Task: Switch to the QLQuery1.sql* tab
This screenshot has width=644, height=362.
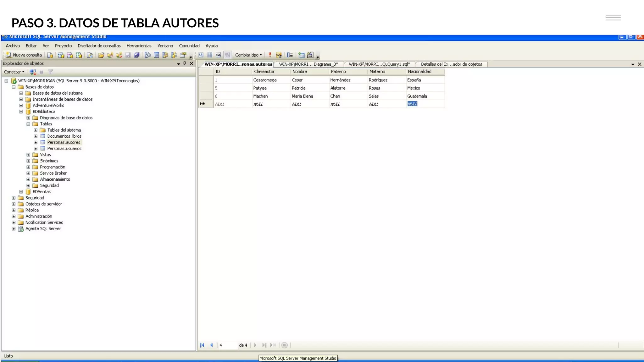Action: (379, 64)
